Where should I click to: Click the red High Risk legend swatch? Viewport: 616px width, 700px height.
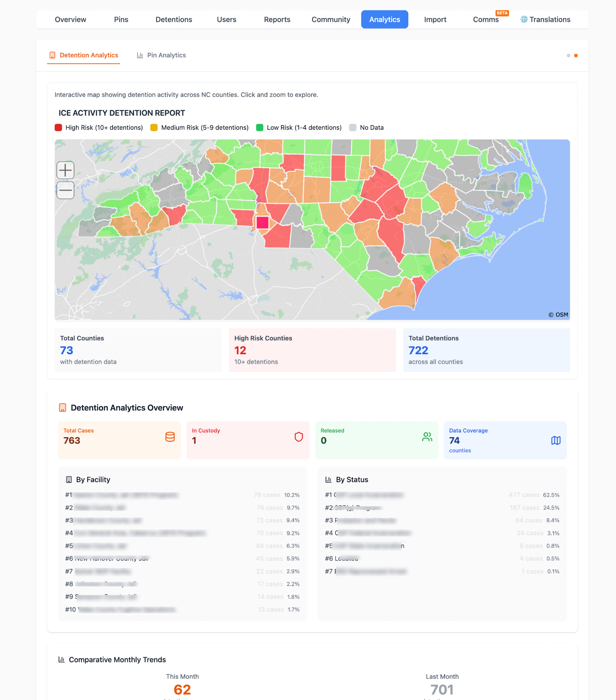coord(59,128)
